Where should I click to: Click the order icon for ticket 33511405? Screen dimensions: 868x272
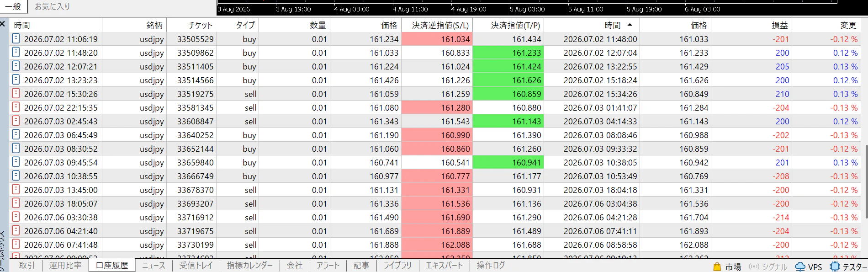(16, 66)
